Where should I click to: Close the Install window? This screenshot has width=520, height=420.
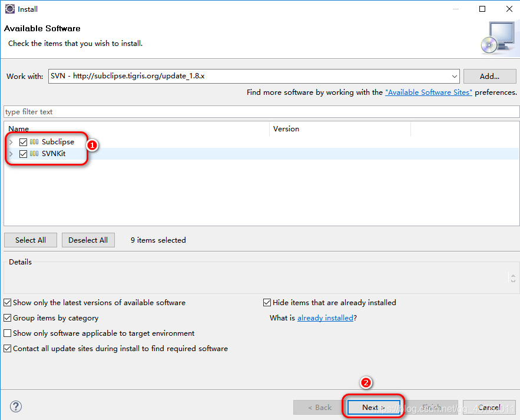click(509, 9)
